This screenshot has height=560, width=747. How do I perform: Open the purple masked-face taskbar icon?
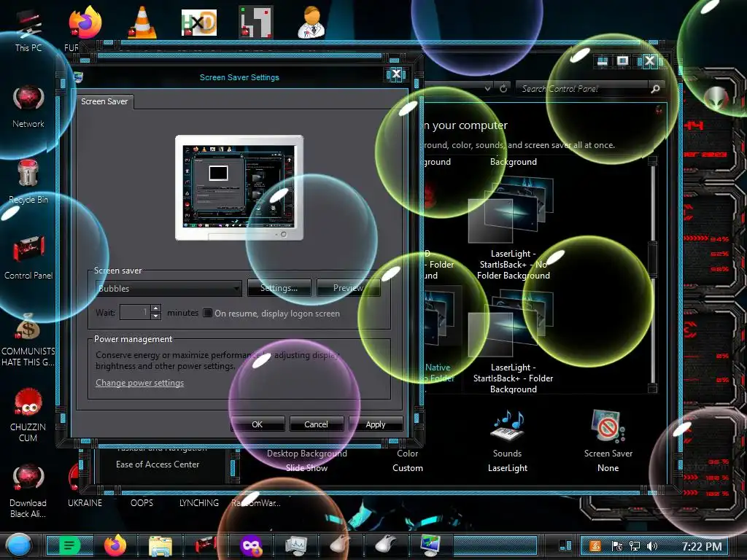point(251,545)
